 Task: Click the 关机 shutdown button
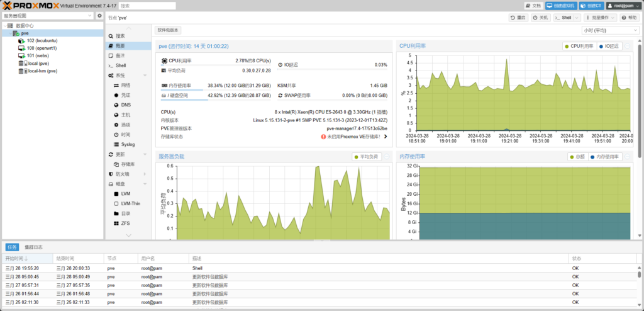[x=540, y=18]
